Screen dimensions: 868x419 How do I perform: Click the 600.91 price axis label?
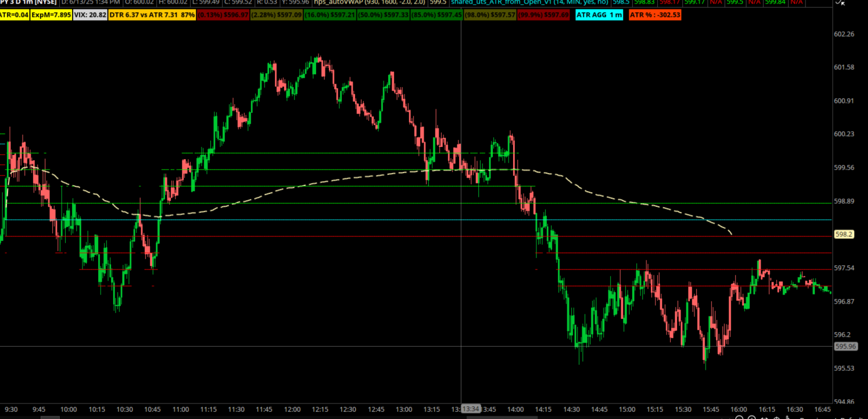click(x=844, y=101)
